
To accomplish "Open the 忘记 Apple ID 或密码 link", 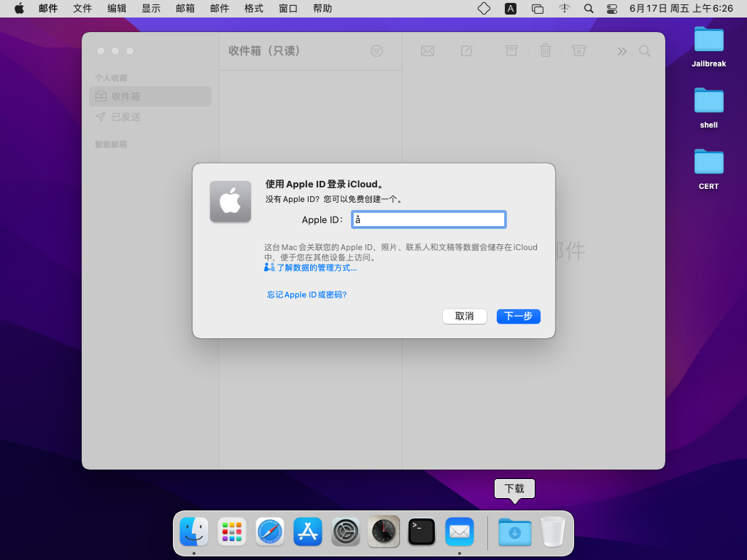I will (306, 295).
